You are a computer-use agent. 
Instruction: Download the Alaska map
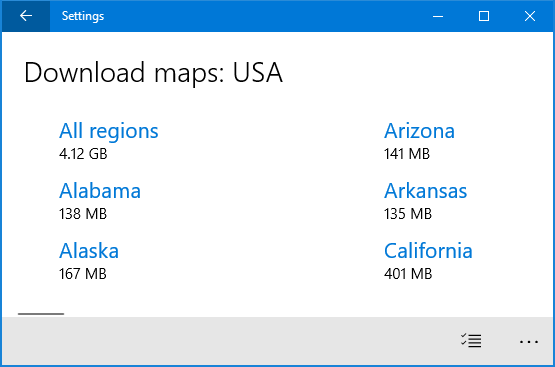89,251
